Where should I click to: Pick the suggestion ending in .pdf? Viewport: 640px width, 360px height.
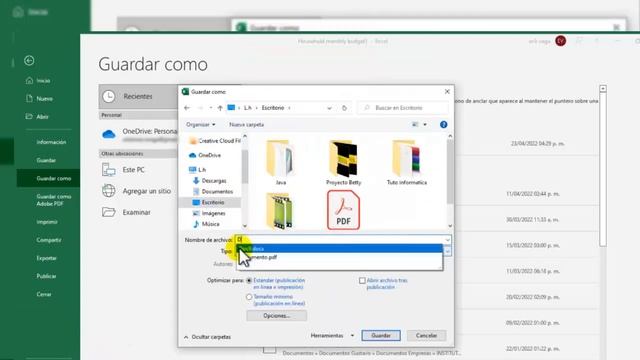[x=340, y=258]
